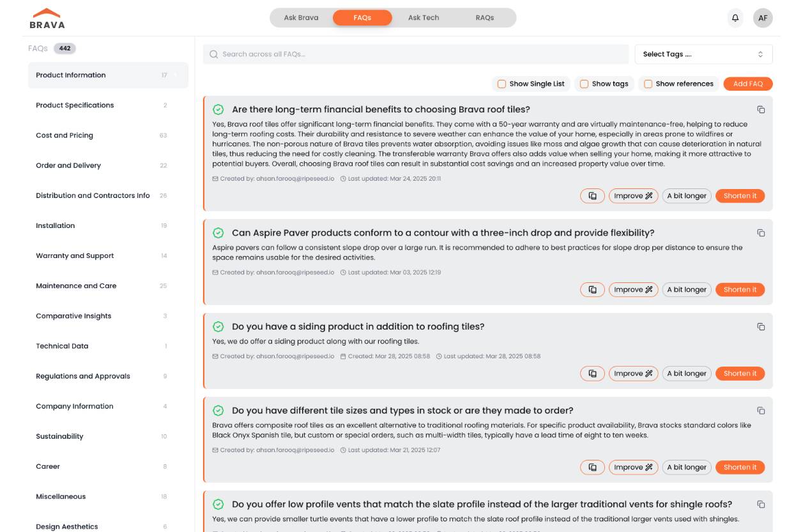Enable Show Single List checkbox

[x=502, y=84]
